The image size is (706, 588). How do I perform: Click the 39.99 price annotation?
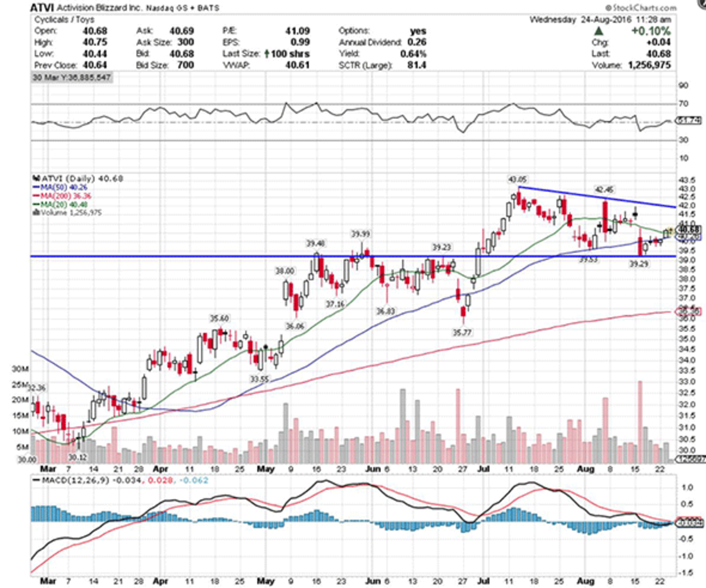pos(362,234)
